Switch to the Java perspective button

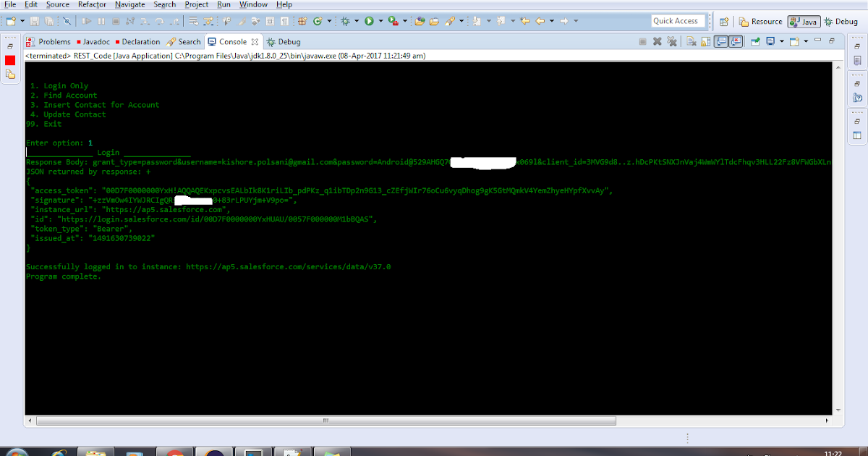click(804, 22)
